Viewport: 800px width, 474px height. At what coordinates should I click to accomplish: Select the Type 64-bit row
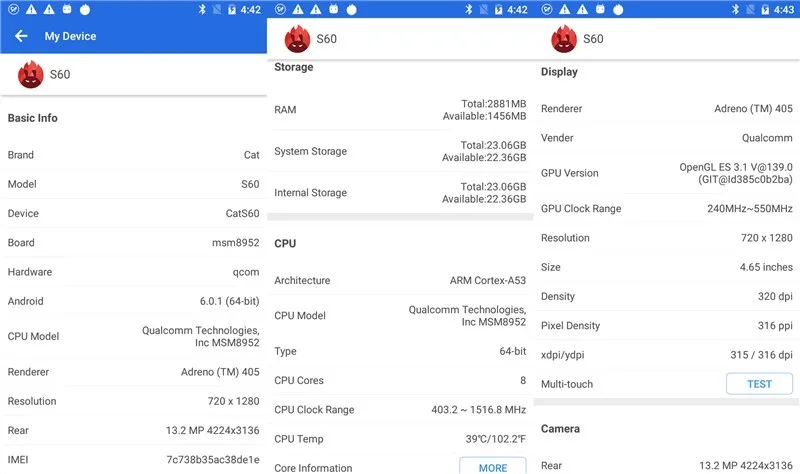[x=400, y=351]
